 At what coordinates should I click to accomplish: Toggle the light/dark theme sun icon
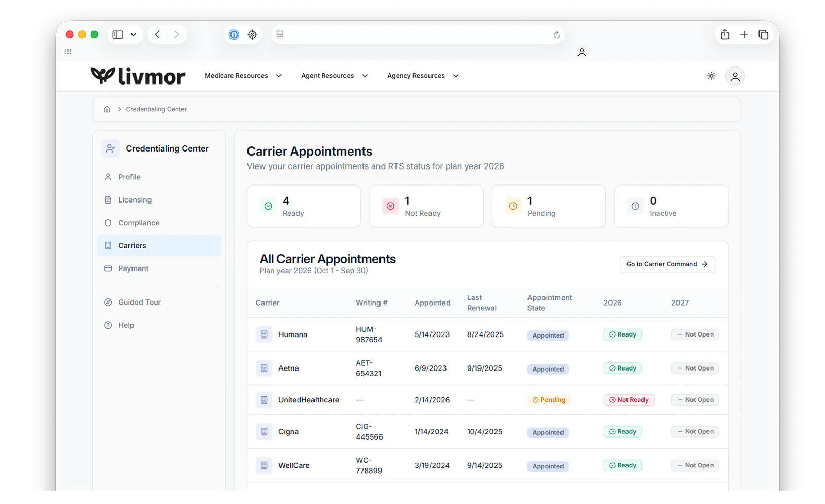(711, 76)
